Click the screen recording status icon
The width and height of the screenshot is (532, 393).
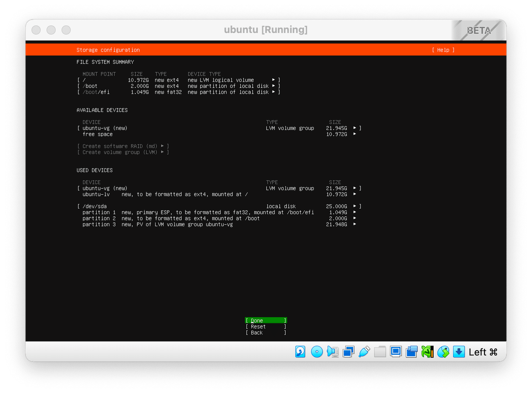(411, 352)
